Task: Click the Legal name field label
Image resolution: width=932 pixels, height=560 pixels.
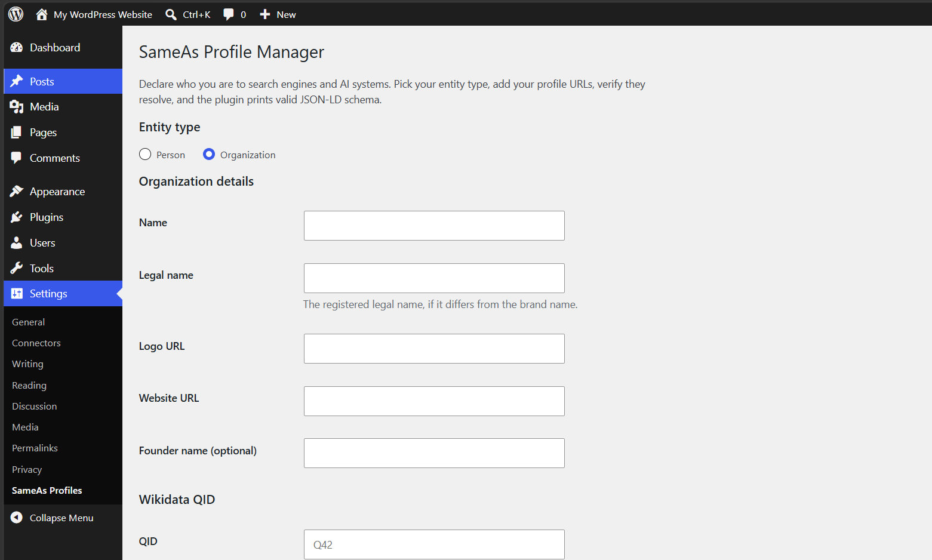Action: pos(166,275)
